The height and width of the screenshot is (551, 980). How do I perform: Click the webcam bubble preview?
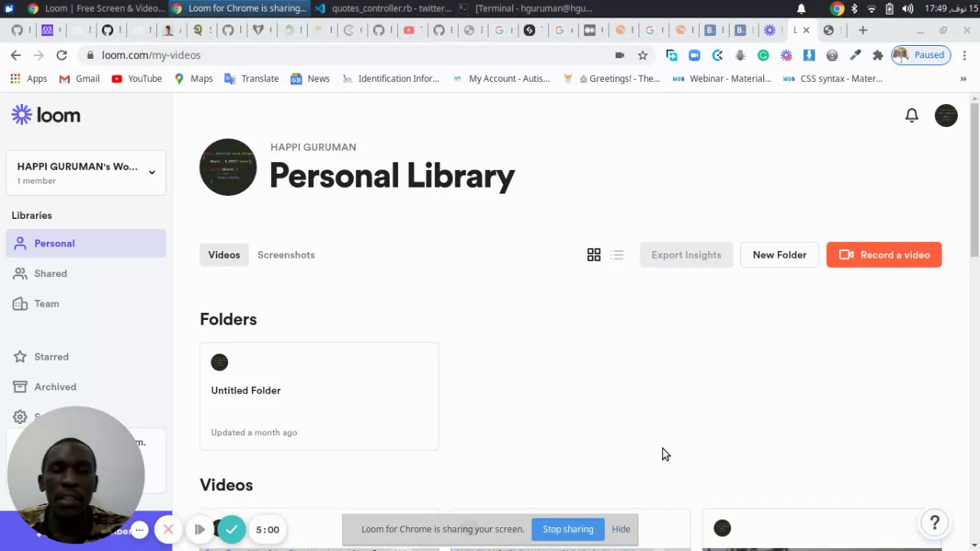[x=75, y=474]
